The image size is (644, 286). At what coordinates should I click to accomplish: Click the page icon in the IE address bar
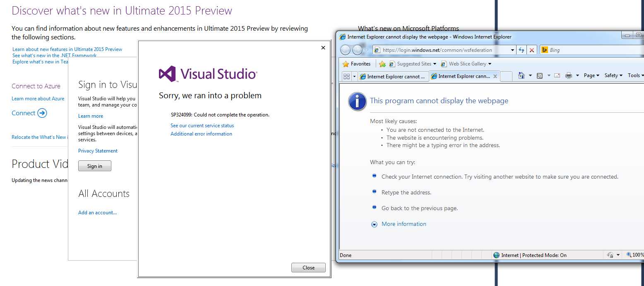click(x=377, y=50)
